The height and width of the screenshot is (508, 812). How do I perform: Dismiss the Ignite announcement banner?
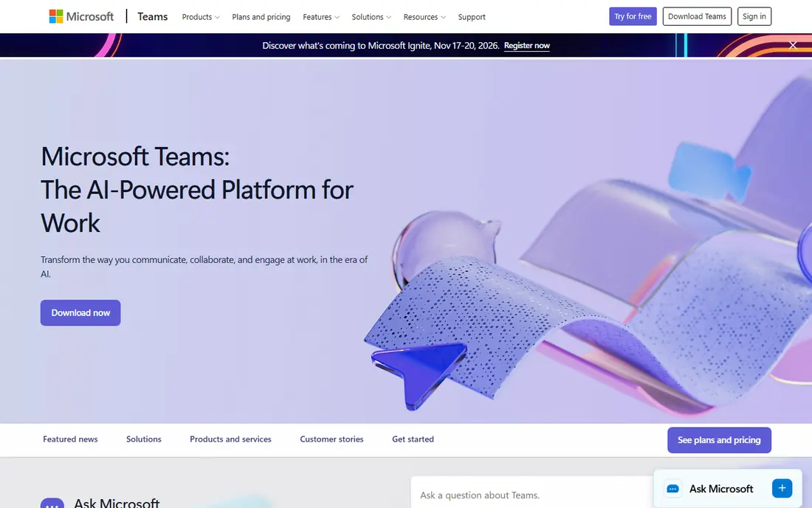click(x=792, y=45)
